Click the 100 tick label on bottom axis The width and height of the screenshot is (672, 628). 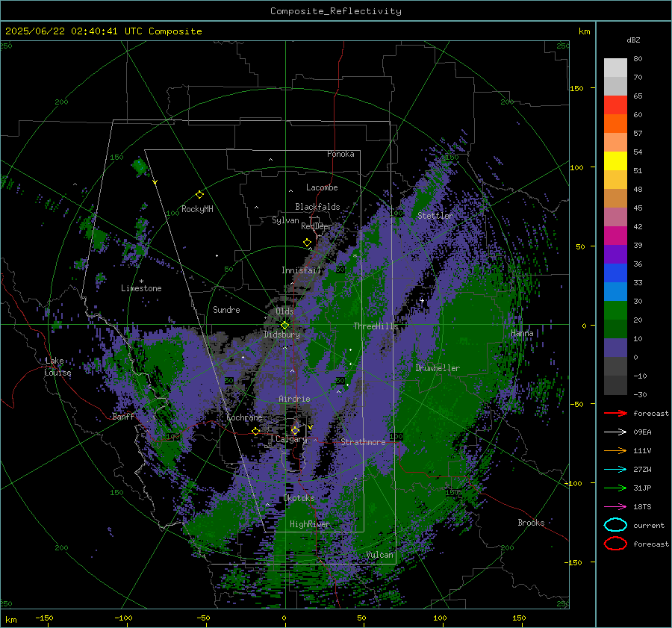[440, 618]
